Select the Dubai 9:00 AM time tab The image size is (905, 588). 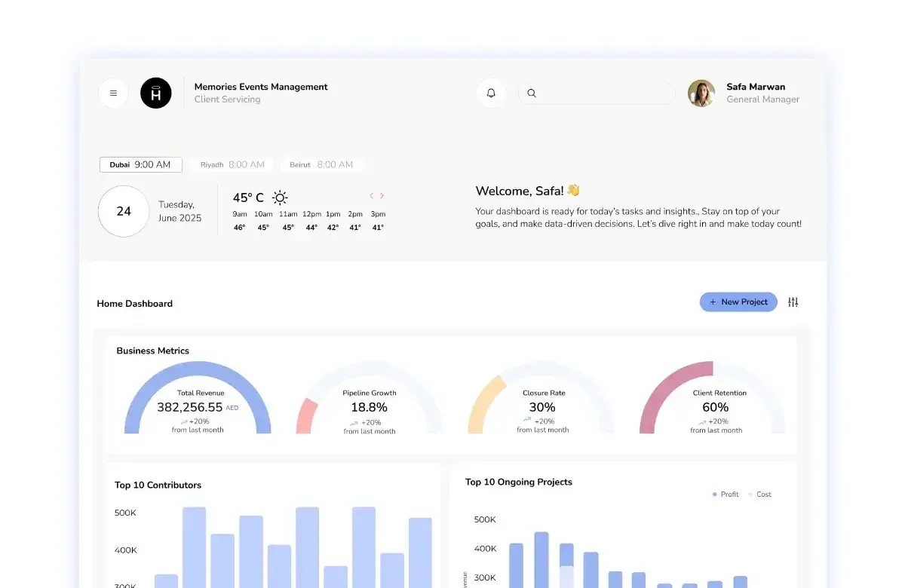coord(140,164)
